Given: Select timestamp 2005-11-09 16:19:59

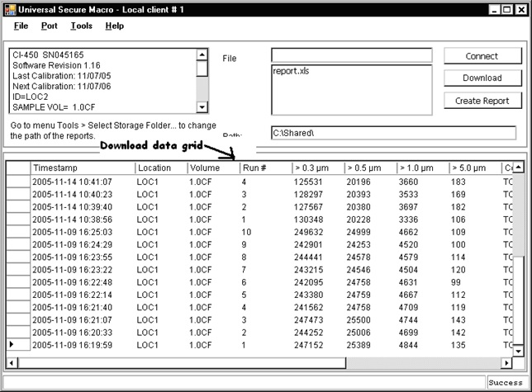Looking at the screenshot, I should (x=72, y=345).
